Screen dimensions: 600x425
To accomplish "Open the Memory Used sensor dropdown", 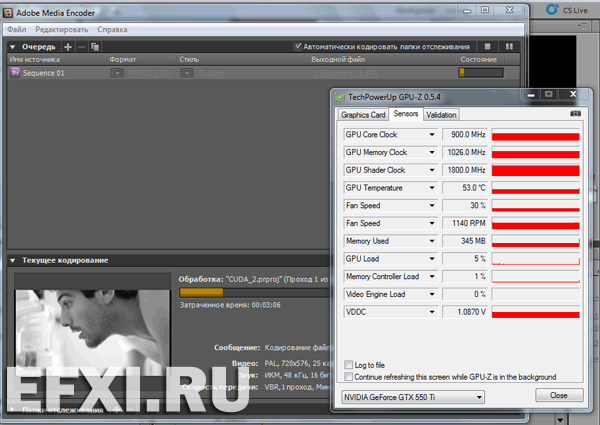I will pyautogui.click(x=432, y=241).
